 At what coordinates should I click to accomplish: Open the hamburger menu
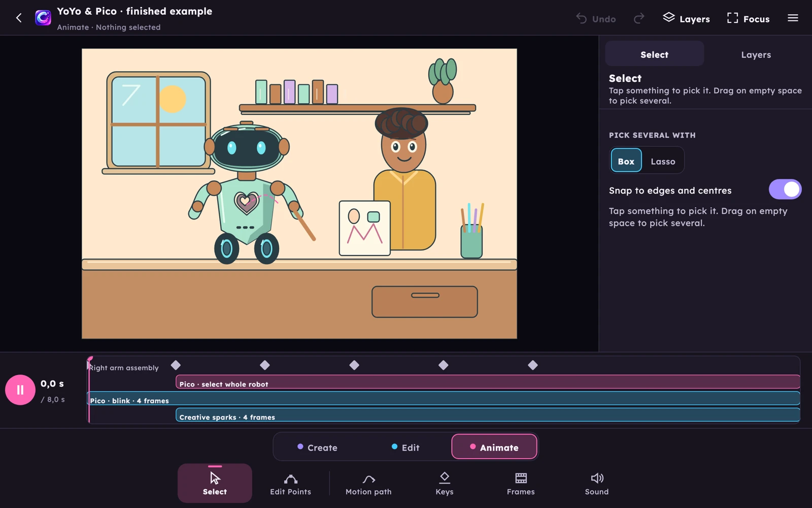coord(793,18)
